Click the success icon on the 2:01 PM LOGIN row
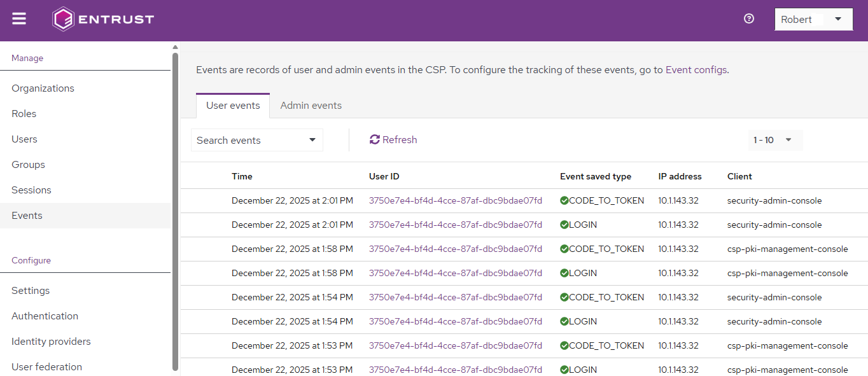 tap(564, 225)
